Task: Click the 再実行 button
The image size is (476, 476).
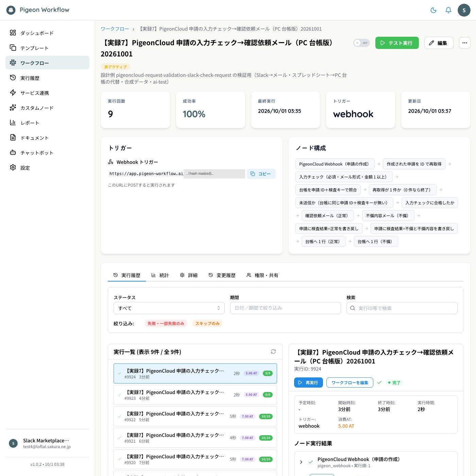Action: [x=308, y=382]
